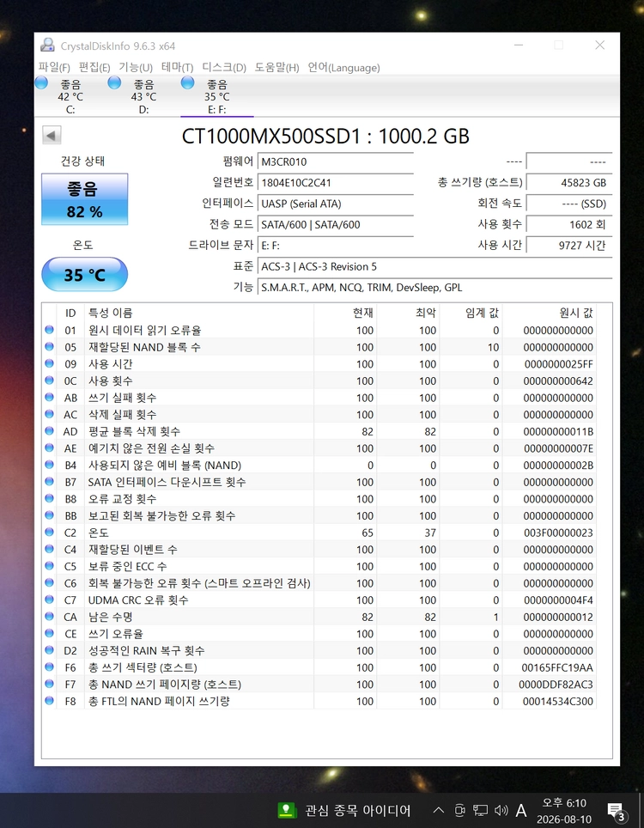The height and width of the screenshot is (828, 644).
Task: Open the 디스크(D) menu
Action: [224, 68]
